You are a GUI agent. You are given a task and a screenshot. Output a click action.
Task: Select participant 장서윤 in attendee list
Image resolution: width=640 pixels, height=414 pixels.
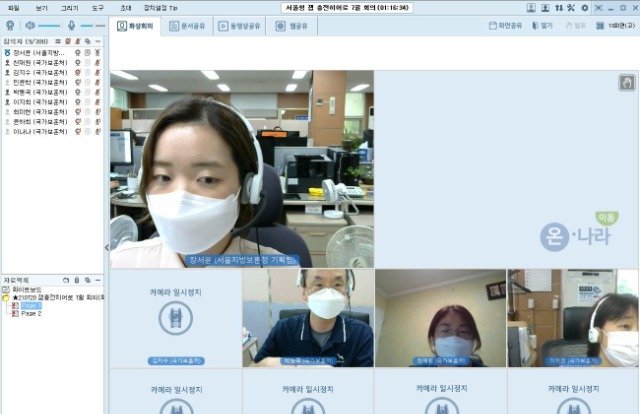(x=40, y=52)
